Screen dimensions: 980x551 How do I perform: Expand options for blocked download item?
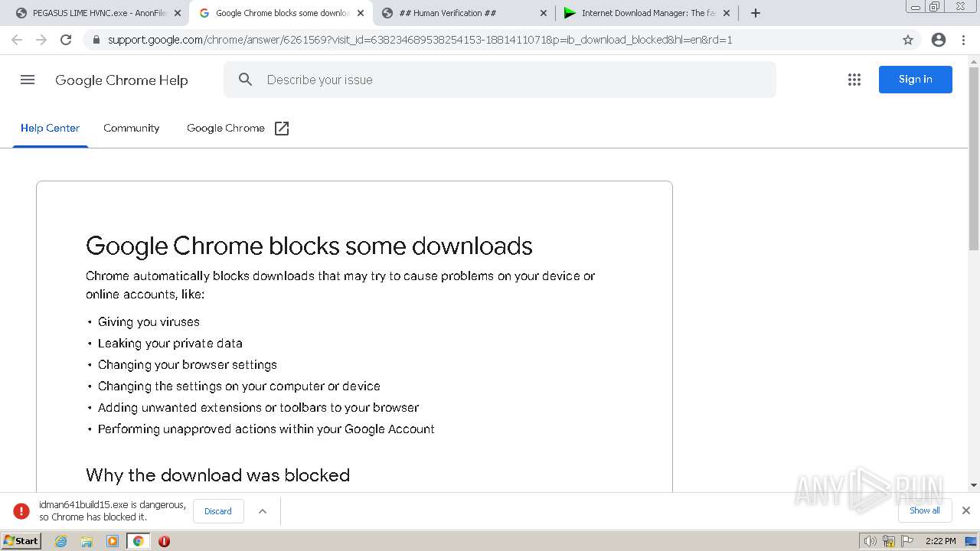[263, 511]
